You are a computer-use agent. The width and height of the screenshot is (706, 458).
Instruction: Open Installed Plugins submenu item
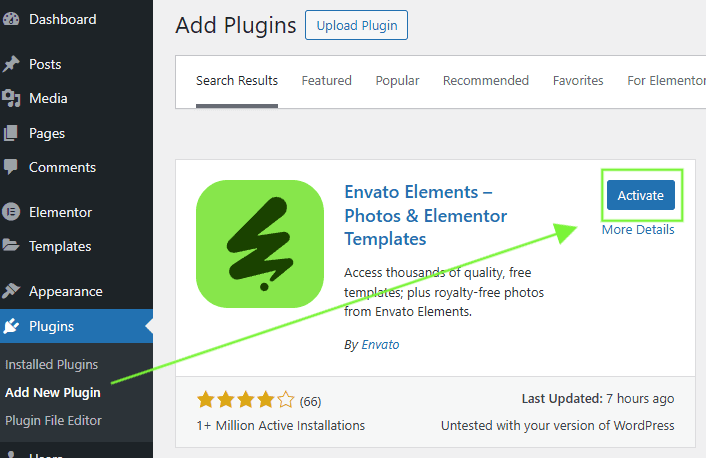(52, 364)
